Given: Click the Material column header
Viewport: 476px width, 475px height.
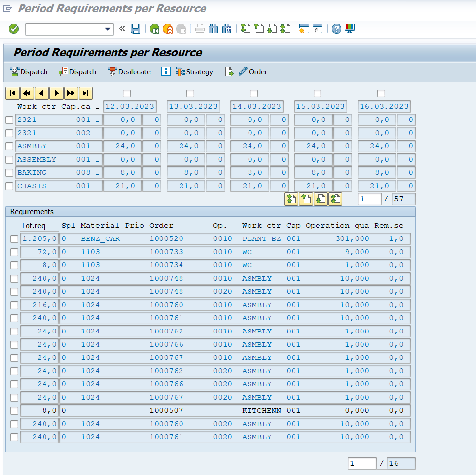Looking at the screenshot, I should (x=100, y=225).
